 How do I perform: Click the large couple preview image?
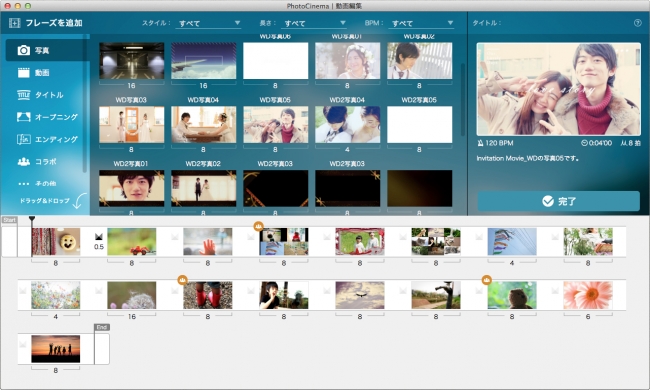click(x=558, y=89)
